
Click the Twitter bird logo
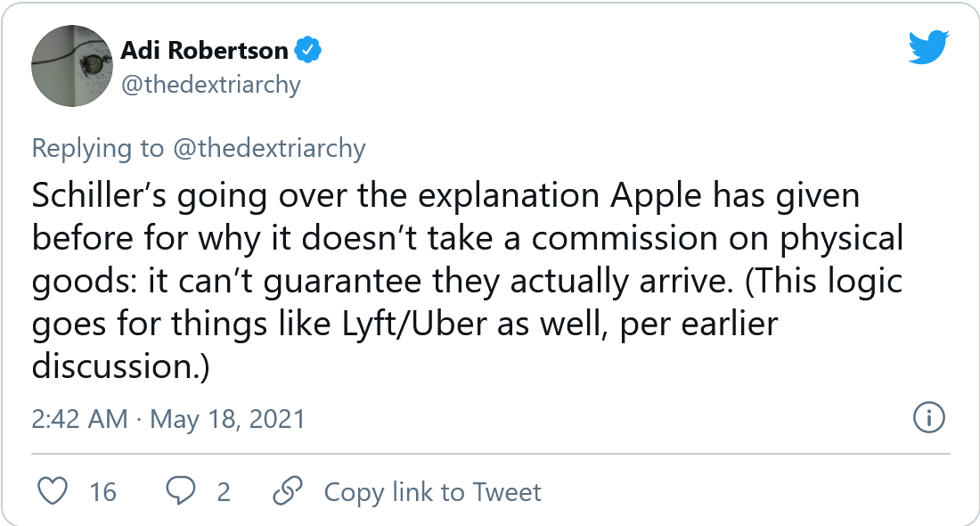[928, 48]
